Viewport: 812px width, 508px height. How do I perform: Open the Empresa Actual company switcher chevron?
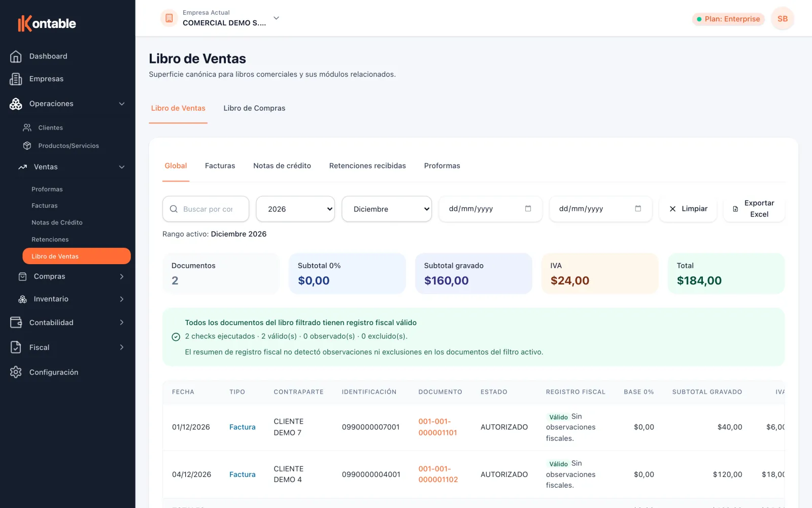click(x=277, y=18)
